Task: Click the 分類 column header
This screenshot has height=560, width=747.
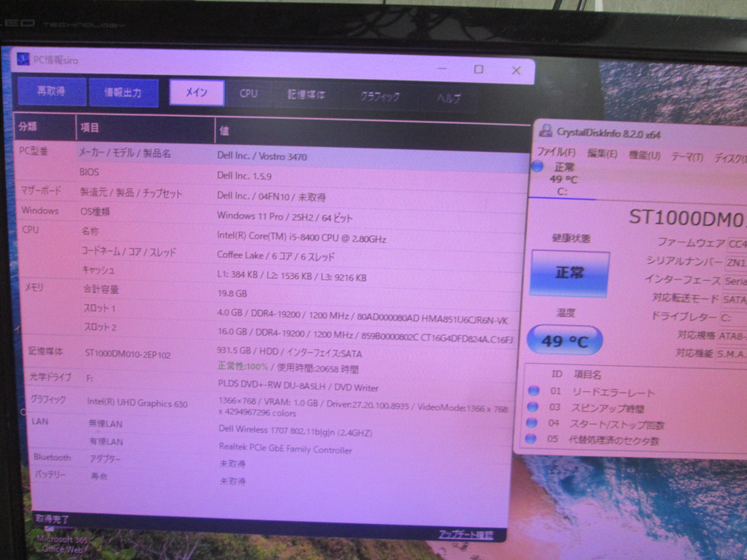Action: click(45, 126)
